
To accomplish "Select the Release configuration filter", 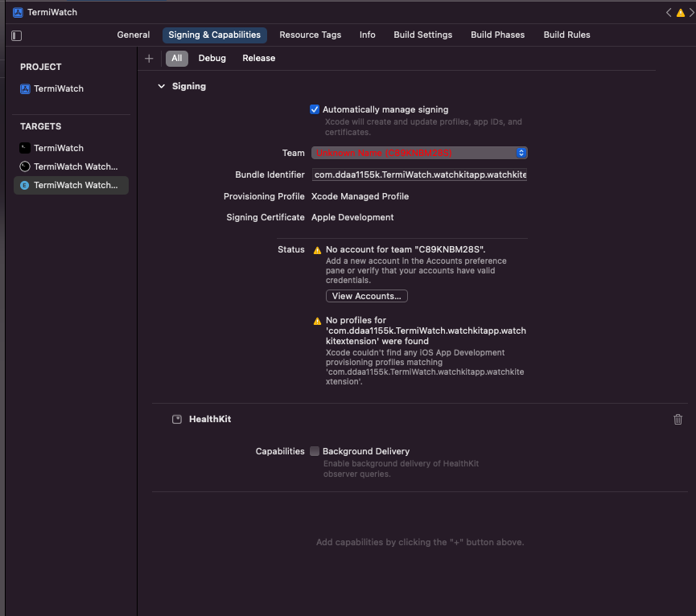I will pyautogui.click(x=259, y=59).
